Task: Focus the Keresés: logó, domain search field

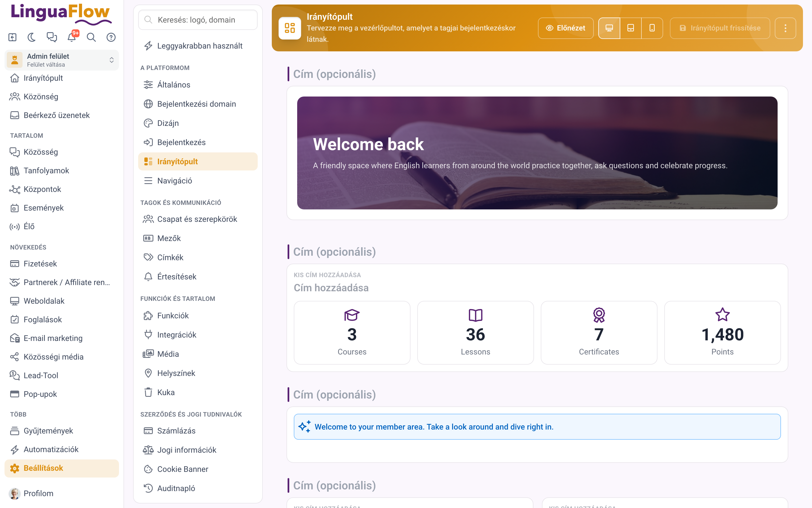Action: [198, 20]
